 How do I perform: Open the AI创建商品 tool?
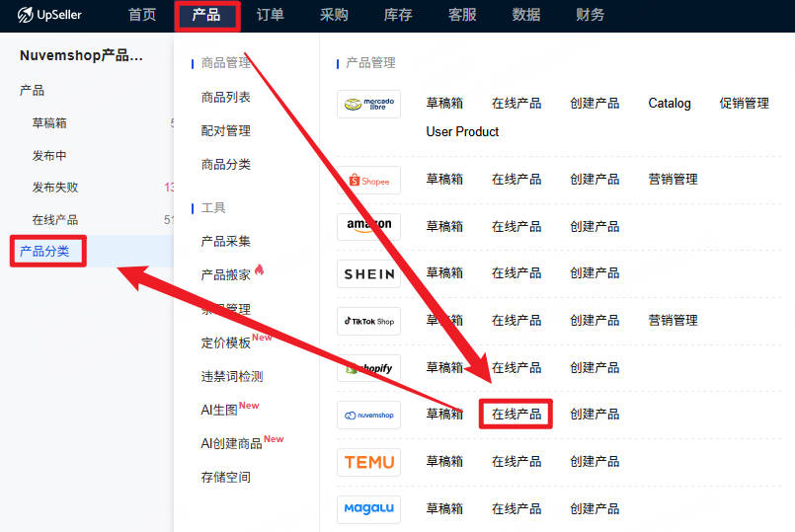point(231,444)
